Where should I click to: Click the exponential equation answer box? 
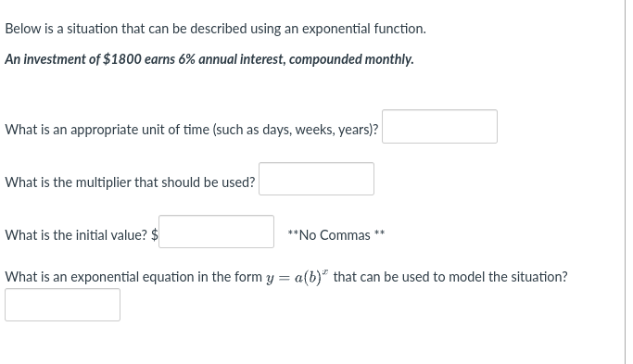pos(63,305)
